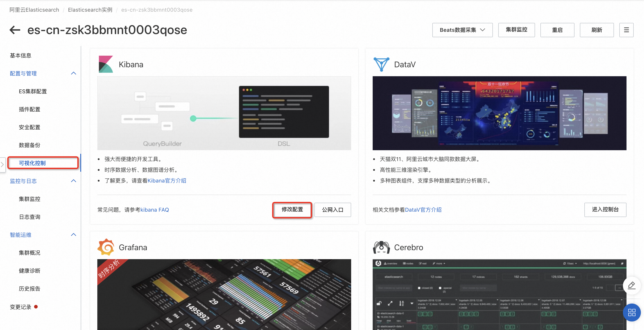
Task: Open the hamburger menu icon in header
Action: [626, 30]
